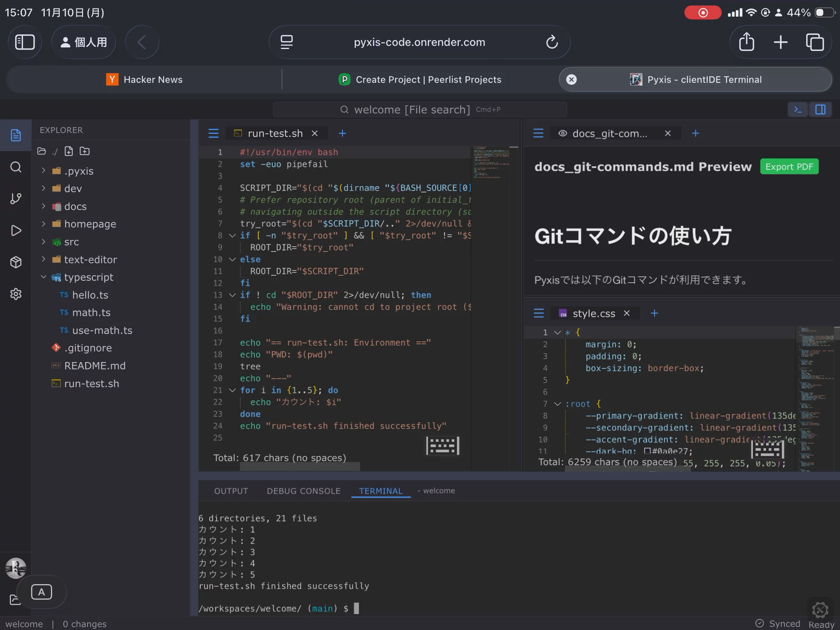This screenshot has height=630, width=840.
Task: Switch to the Hacker News browser tab
Action: tap(144, 80)
